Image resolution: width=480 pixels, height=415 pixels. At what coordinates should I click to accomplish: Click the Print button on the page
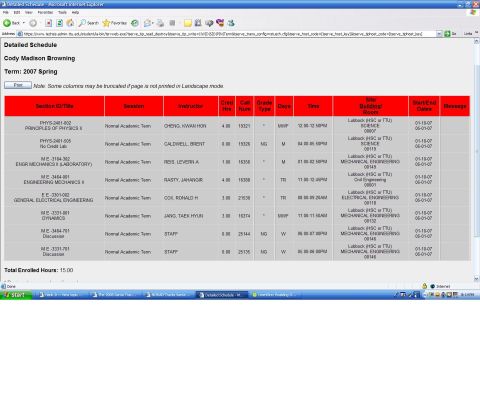pyautogui.click(x=18, y=85)
